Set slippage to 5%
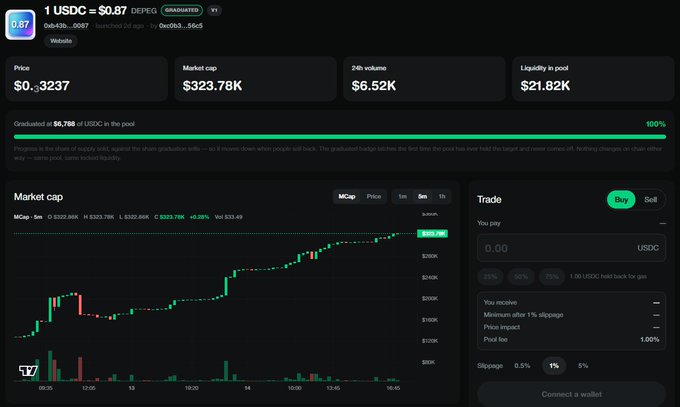 point(583,366)
